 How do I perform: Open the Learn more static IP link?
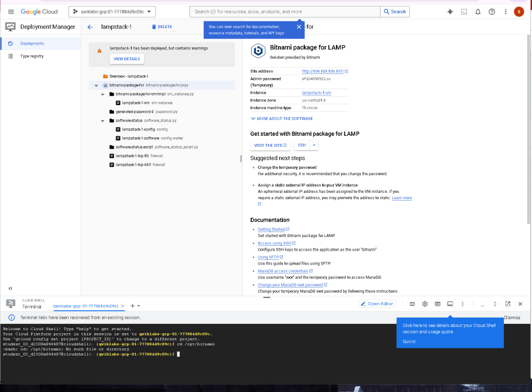(x=401, y=198)
